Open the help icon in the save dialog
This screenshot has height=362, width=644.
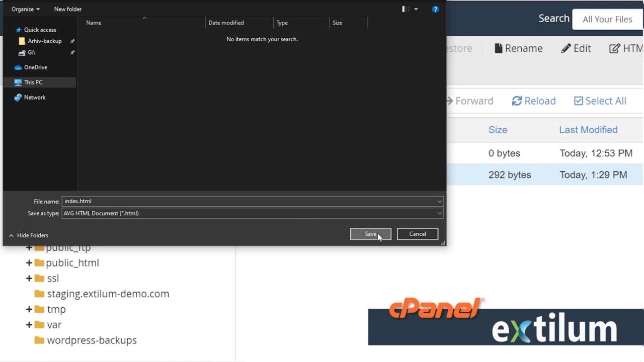pyautogui.click(x=435, y=9)
